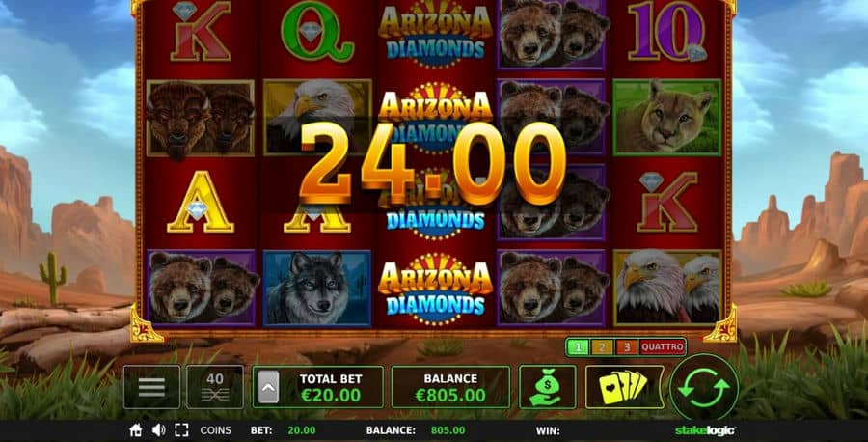Switch display to COINS

coord(215,430)
